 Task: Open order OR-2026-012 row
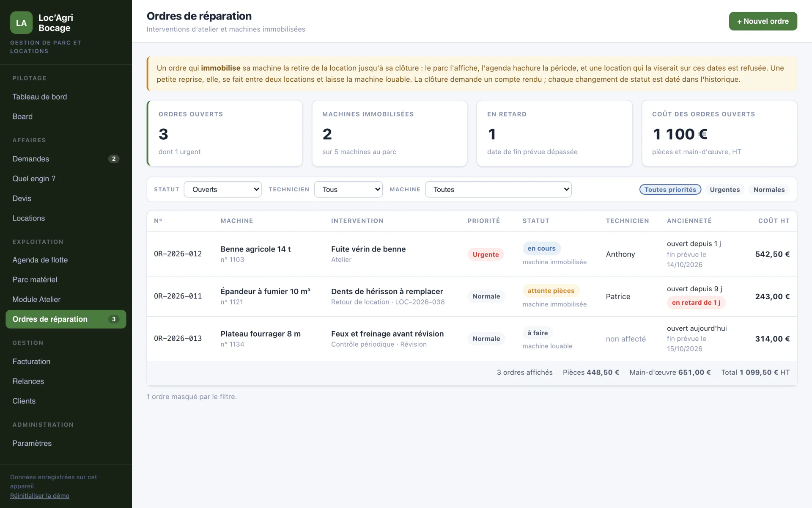point(472,254)
